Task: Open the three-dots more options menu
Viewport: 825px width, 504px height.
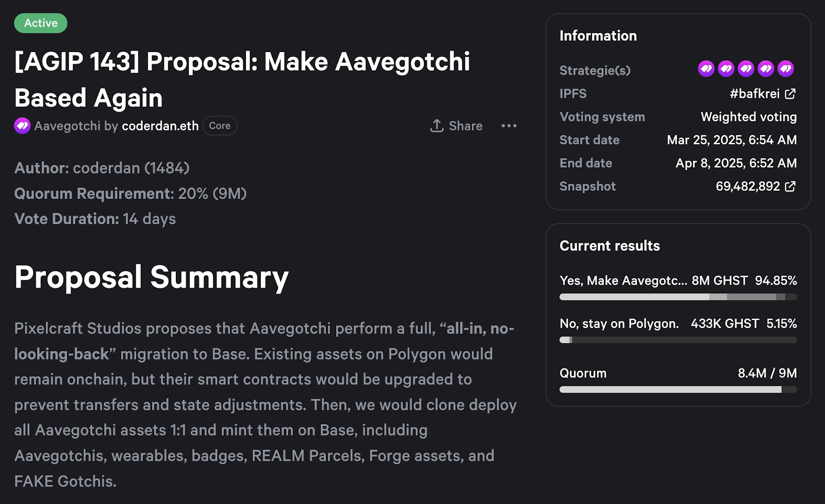Action: tap(508, 126)
